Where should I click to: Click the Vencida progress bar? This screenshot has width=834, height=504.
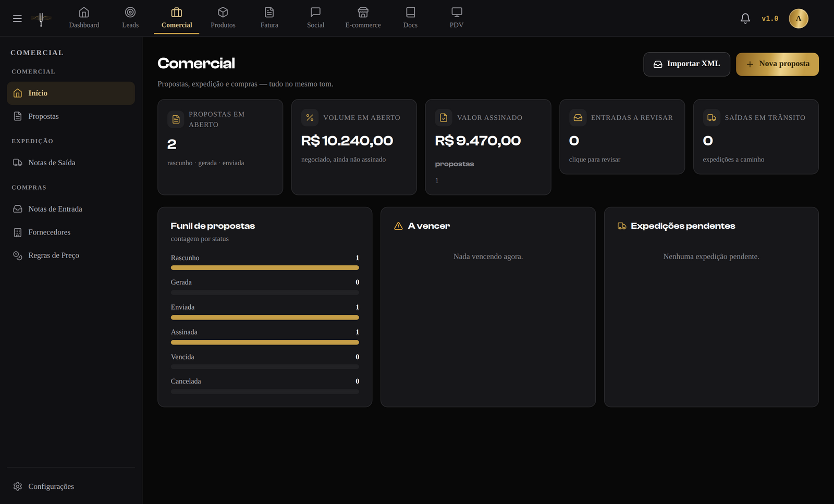[265, 367]
